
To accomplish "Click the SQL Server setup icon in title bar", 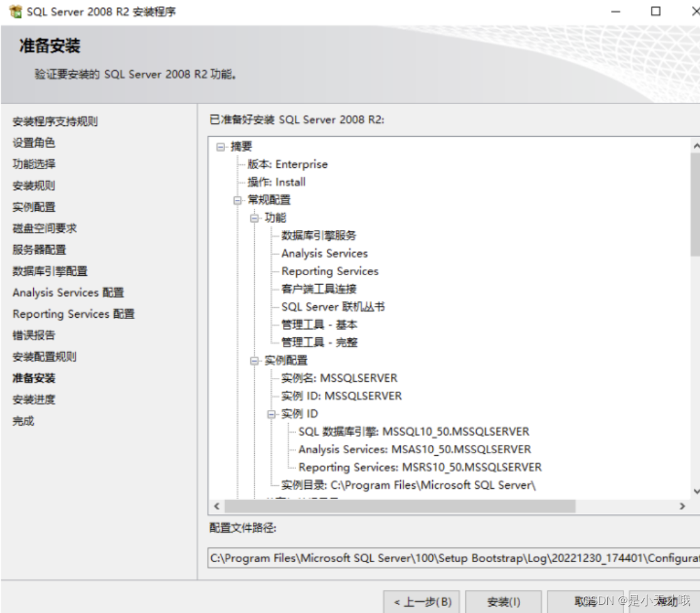I will (x=14, y=11).
